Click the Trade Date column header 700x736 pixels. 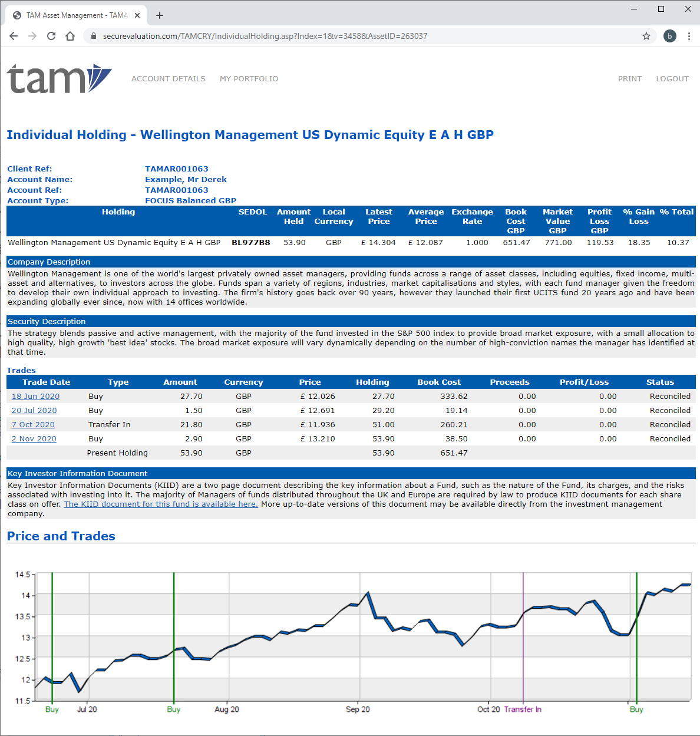(x=47, y=382)
